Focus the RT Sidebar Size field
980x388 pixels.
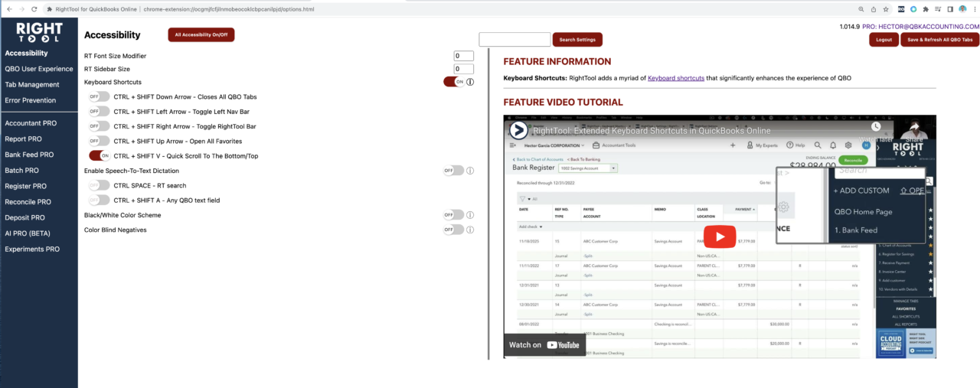click(x=463, y=69)
